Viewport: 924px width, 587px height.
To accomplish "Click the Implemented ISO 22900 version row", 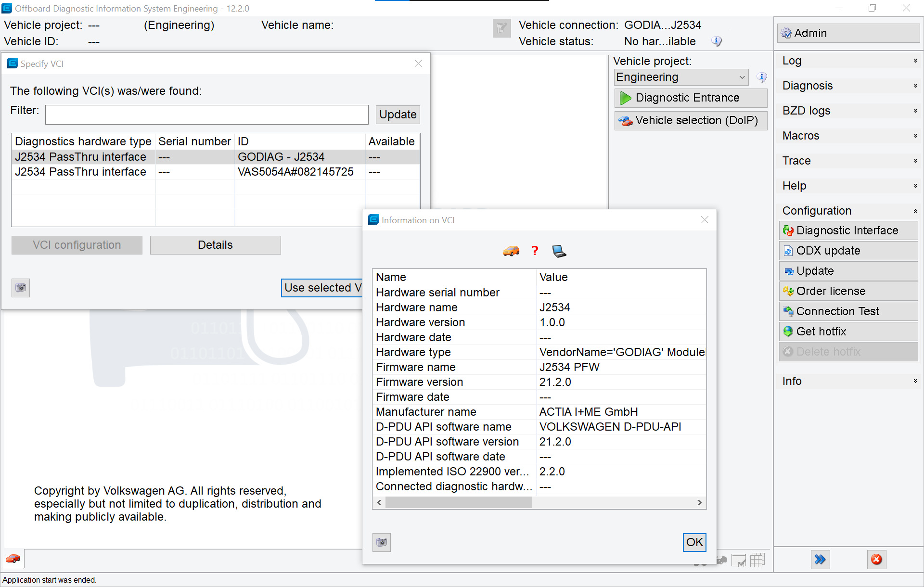I will pyautogui.click(x=539, y=472).
